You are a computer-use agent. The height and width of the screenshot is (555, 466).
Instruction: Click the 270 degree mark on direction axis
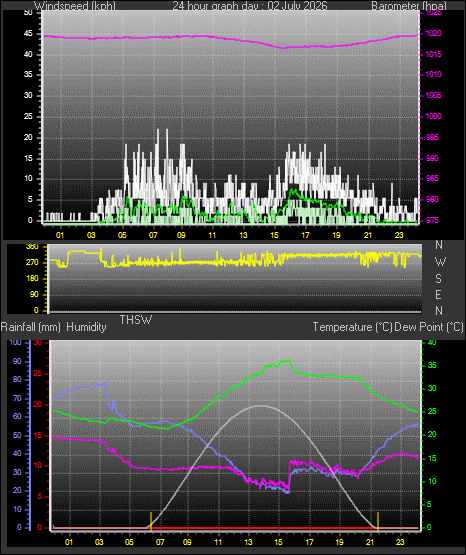tap(32, 263)
